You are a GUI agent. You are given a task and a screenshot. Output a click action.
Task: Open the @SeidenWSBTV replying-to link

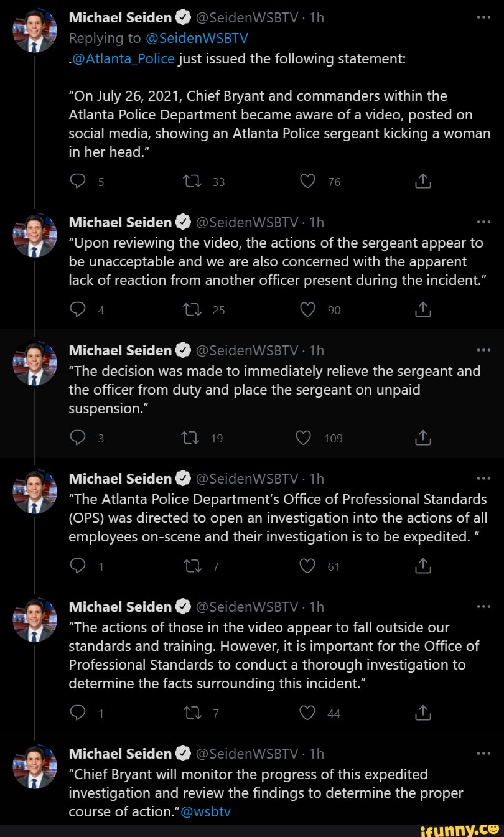198,37
